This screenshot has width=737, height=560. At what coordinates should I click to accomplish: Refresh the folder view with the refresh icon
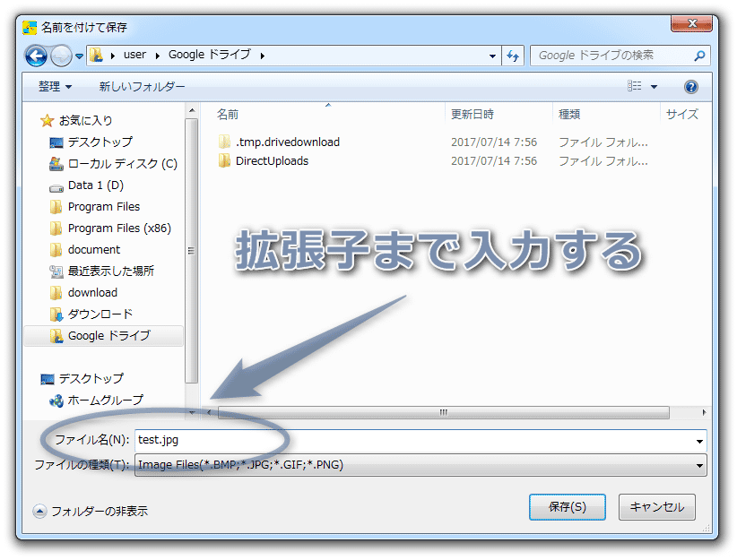[513, 56]
